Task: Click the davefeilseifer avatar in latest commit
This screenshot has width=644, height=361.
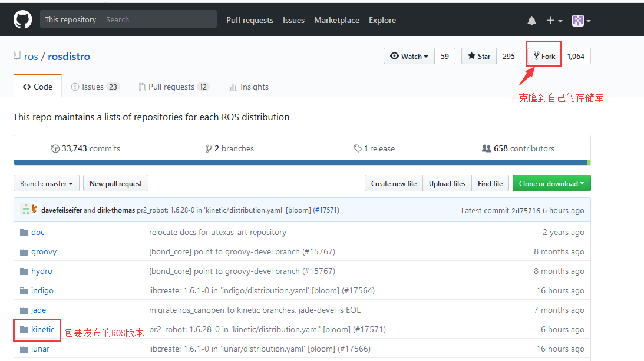Action: click(25, 210)
